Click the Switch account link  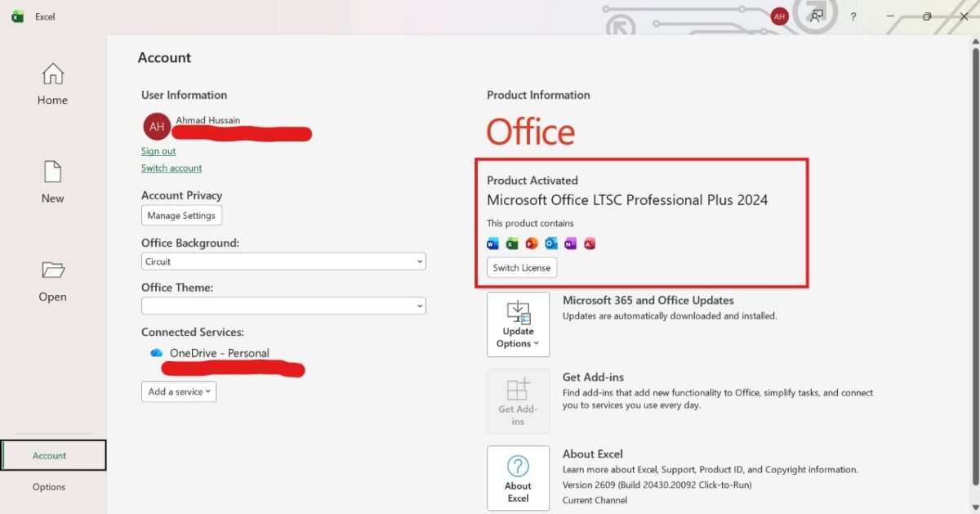(171, 168)
